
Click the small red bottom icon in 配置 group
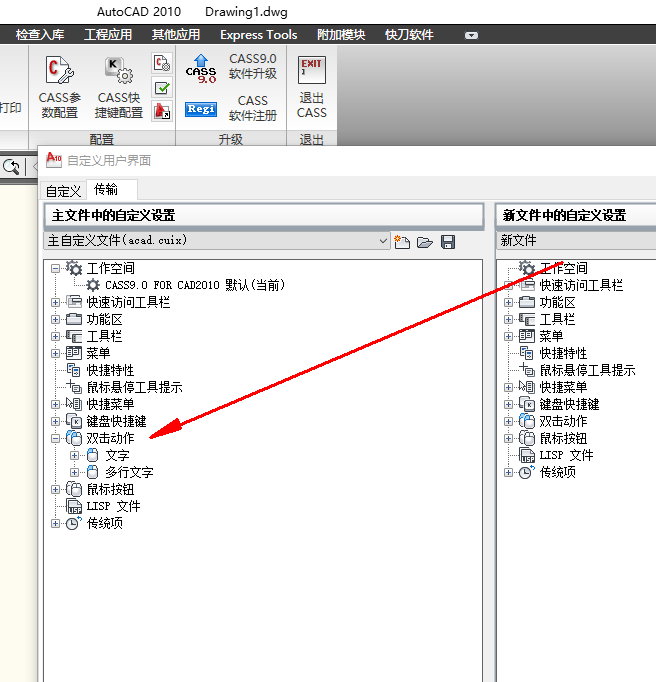162,111
